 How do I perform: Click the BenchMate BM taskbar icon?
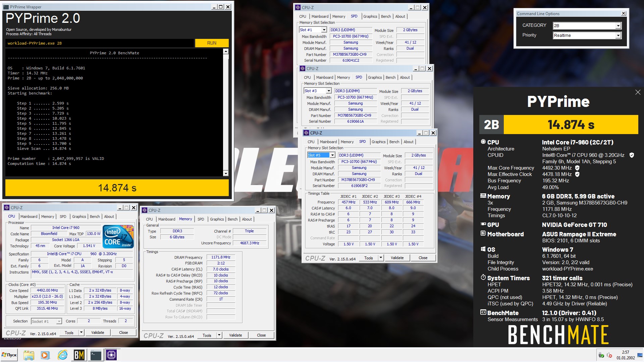coord(79,355)
